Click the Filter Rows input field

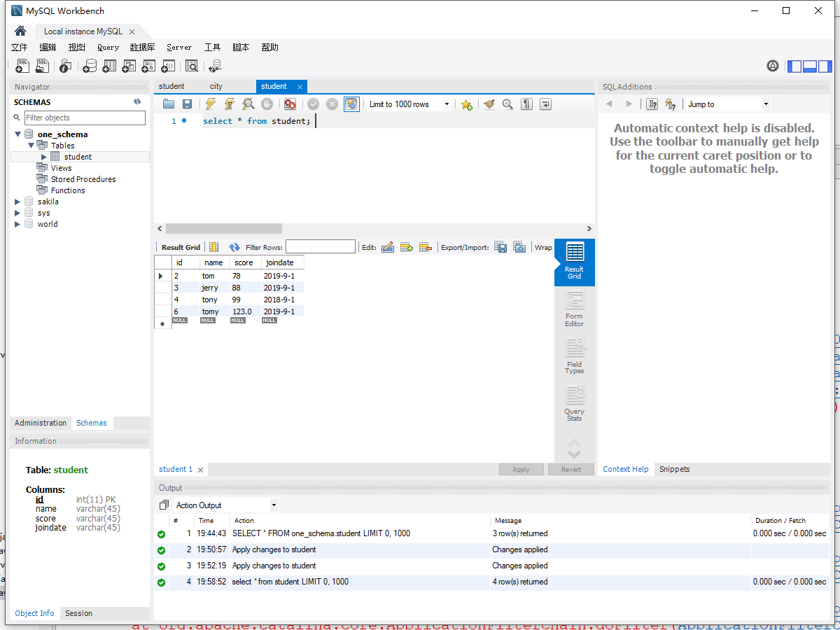click(x=320, y=247)
